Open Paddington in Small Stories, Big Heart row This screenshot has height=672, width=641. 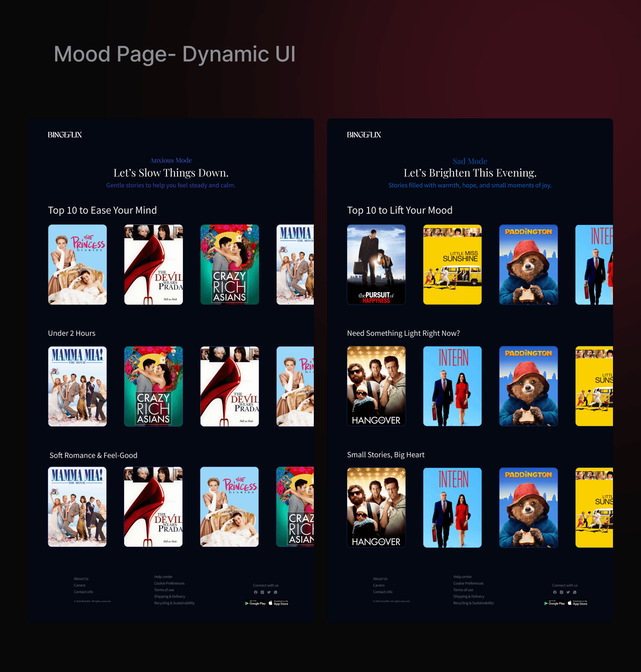[529, 508]
